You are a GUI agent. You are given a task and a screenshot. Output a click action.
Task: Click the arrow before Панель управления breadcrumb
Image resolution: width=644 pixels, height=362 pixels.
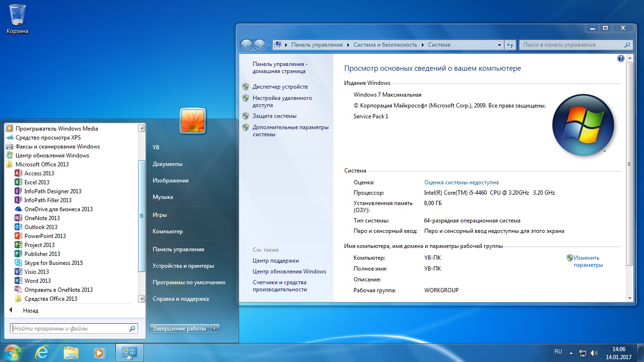point(286,45)
